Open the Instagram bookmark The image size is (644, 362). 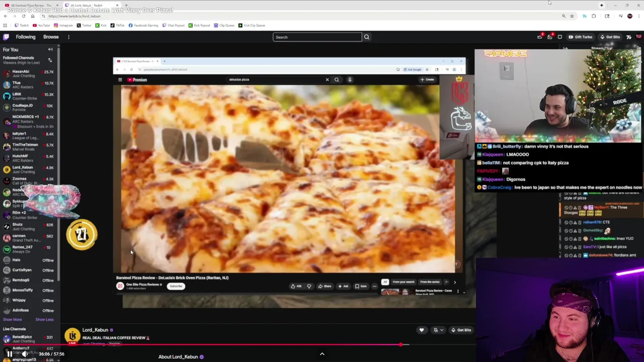(63, 25)
